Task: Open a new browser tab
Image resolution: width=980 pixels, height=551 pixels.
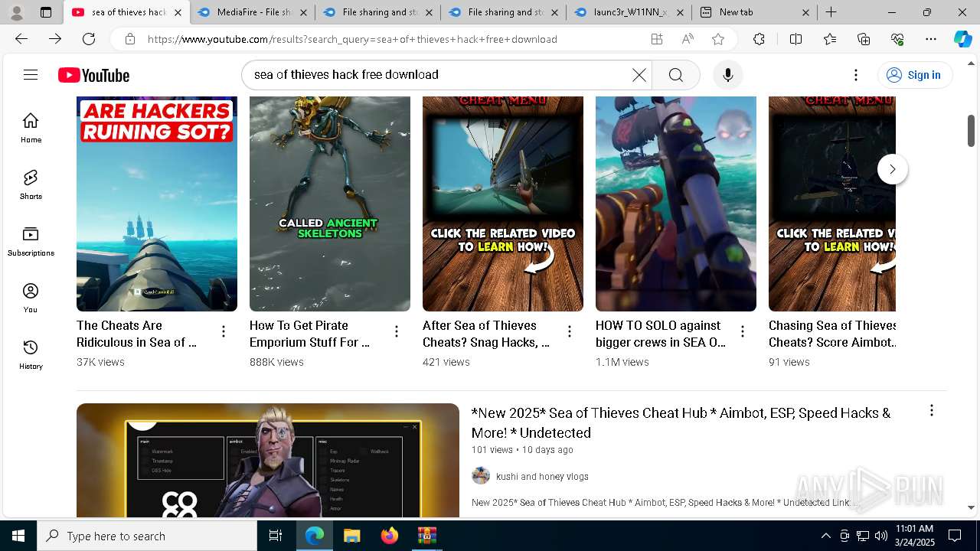Action: click(x=831, y=12)
